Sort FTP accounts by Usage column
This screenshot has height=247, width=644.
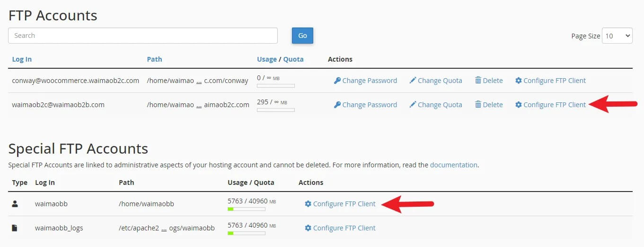(267, 59)
